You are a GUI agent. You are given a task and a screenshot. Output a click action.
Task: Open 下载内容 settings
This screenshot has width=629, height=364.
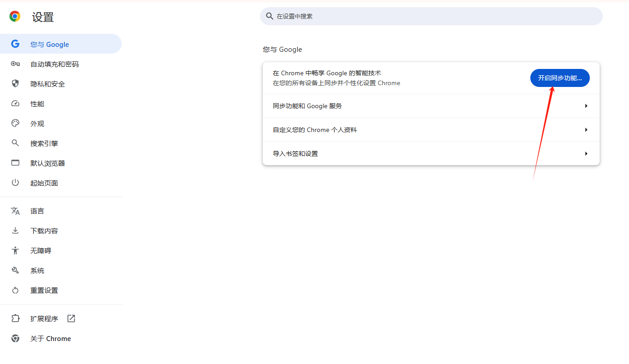61,231
